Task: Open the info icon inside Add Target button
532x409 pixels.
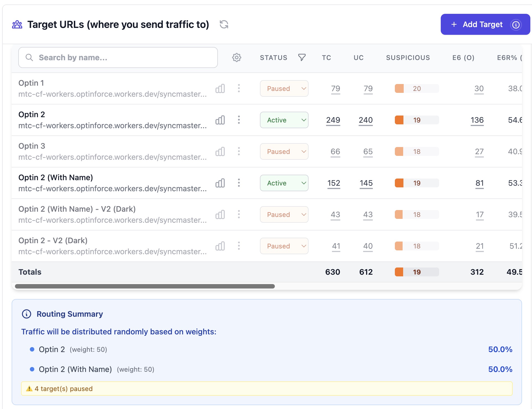Action: pos(516,25)
